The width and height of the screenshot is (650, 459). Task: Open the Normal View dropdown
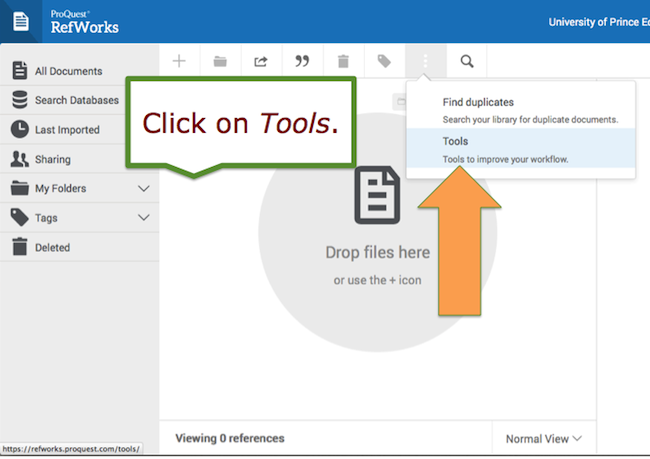[543, 438]
